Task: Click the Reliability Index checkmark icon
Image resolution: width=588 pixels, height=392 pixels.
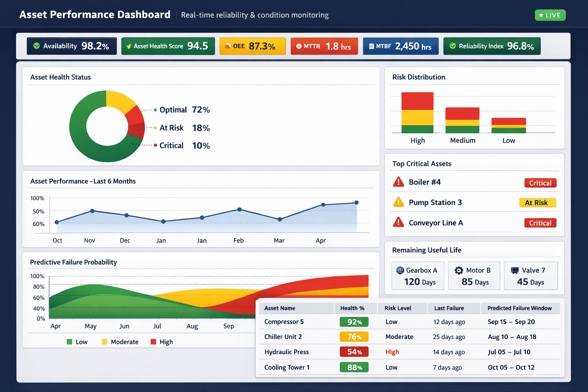Action: (x=453, y=46)
